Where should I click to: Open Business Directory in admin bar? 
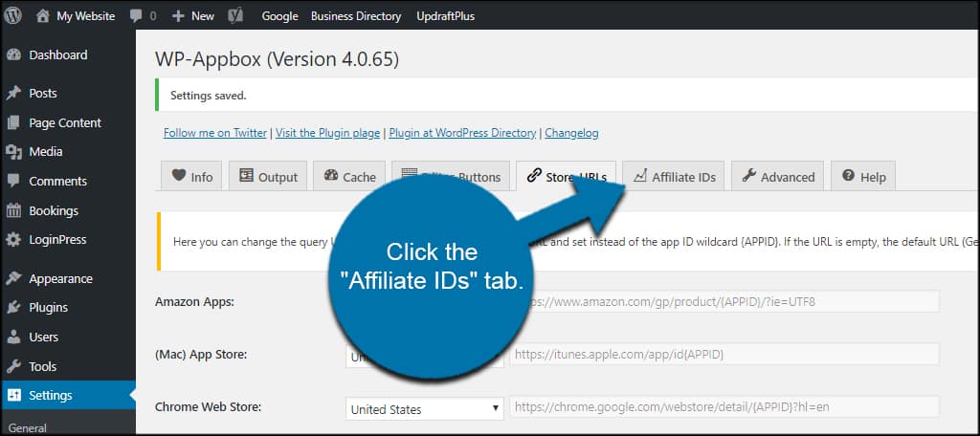tap(356, 16)
